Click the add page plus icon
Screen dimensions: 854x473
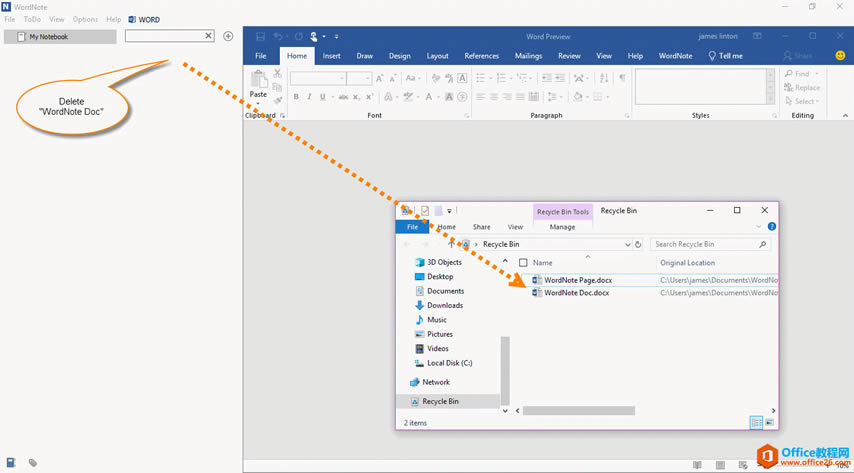(228, 36)
